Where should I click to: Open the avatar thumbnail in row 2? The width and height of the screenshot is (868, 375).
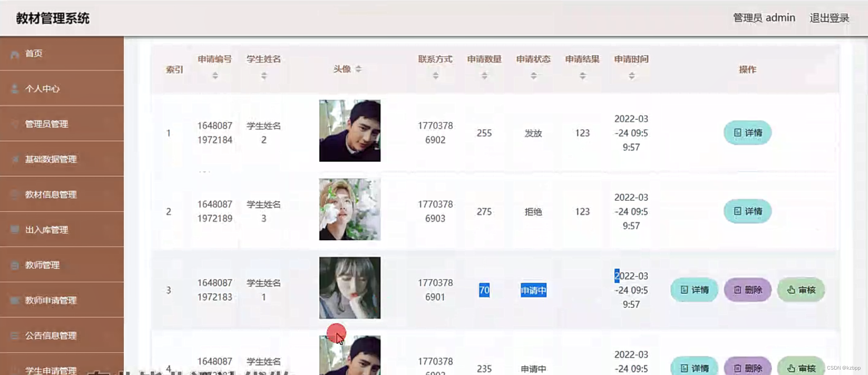(350, 209)
